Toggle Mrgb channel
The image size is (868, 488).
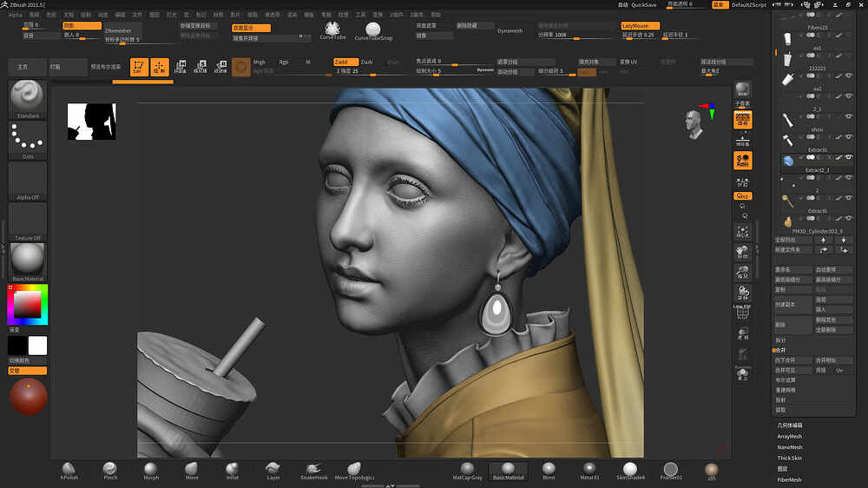[x=259, y=62]
